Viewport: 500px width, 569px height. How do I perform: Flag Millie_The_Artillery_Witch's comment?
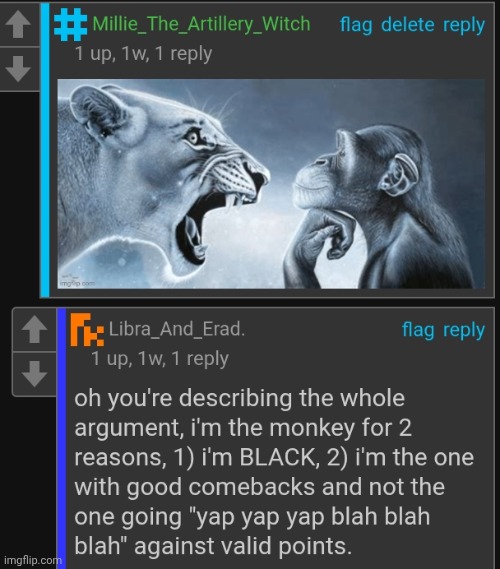pyautogui.click(x=356, y=25)
